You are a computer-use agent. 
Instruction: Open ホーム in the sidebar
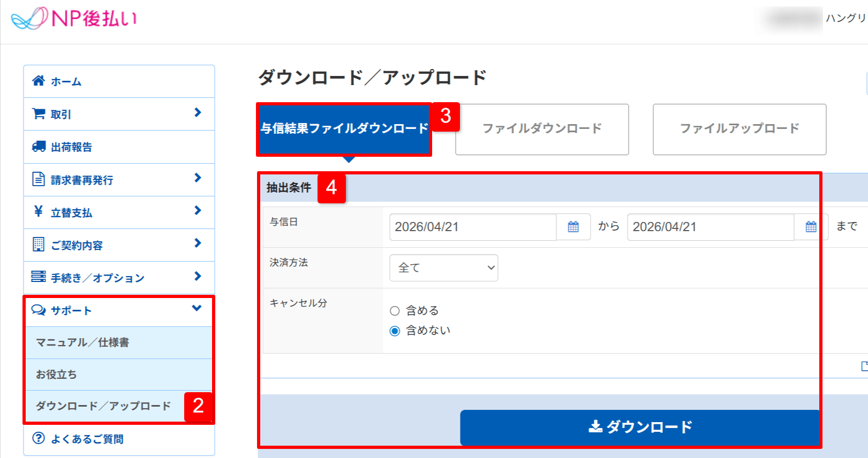(x=119, y=81)
